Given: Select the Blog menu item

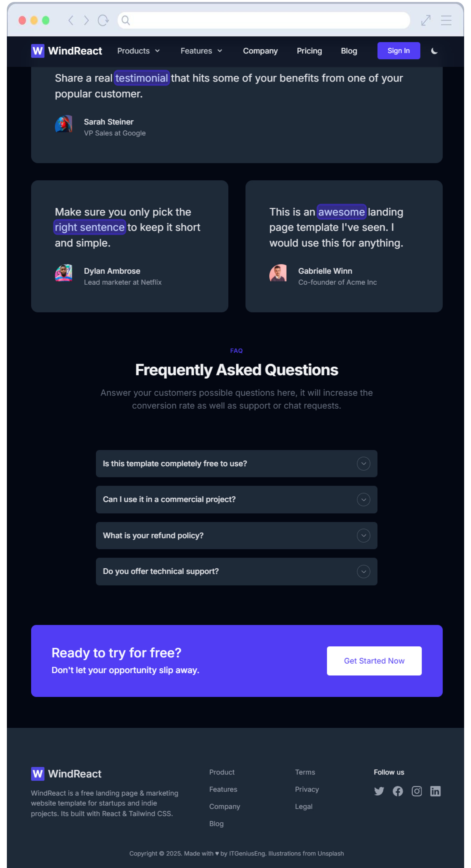Looking at the screenshot, I should pyautogui.click(x=349, y=51).
